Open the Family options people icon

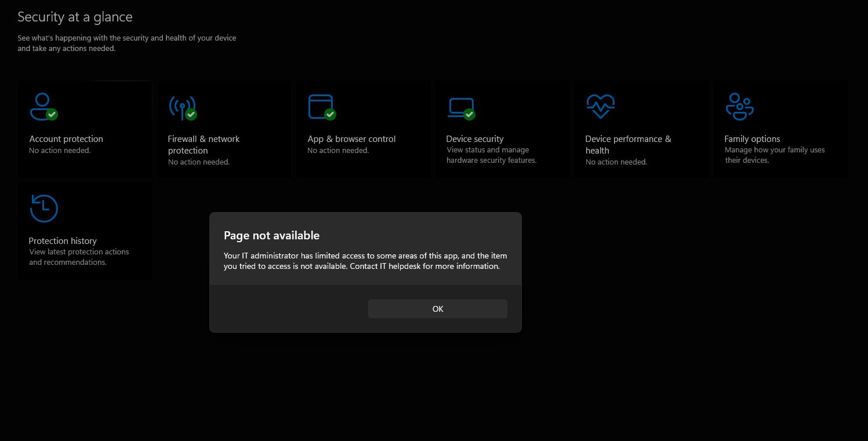point(739,107)
